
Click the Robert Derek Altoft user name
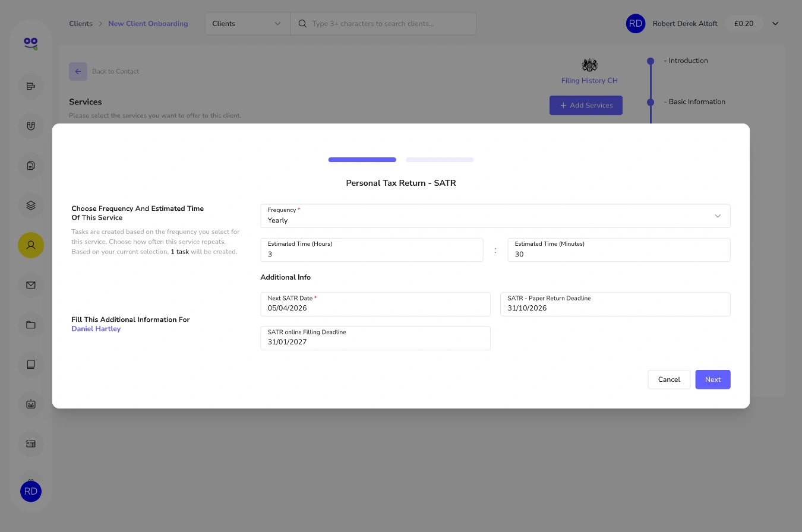[x=685, y=24]
